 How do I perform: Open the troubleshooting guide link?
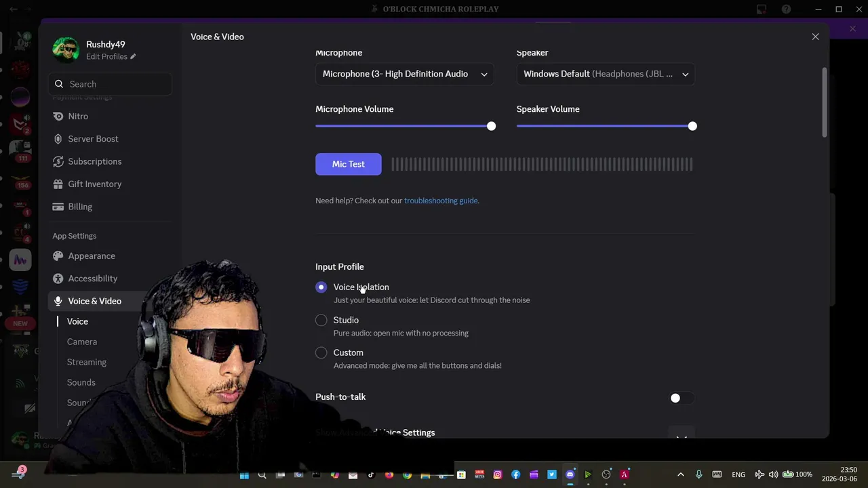click(x=441, y=201)
